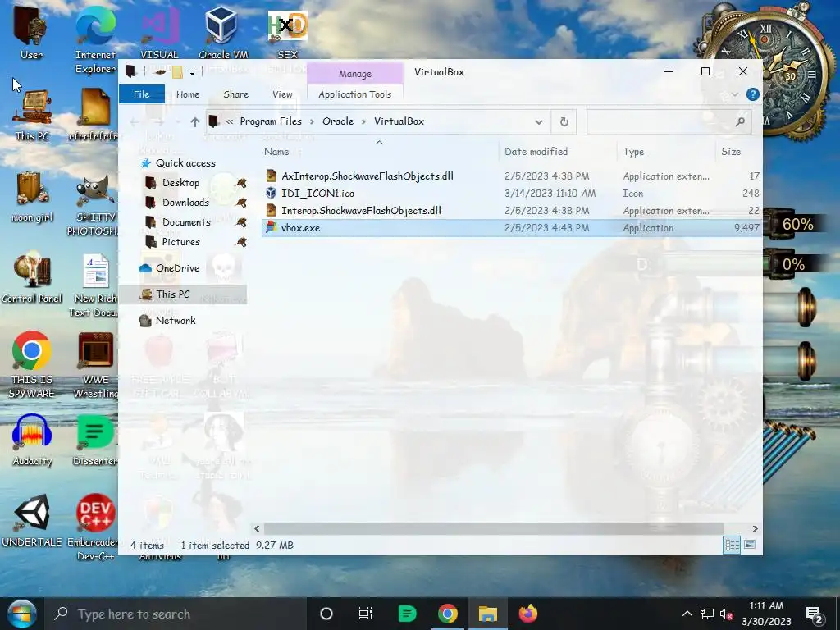The height and width of the screenshot is (630, 840).
Task: Show hidden tray icons chevron
Action: coord(687,614)
